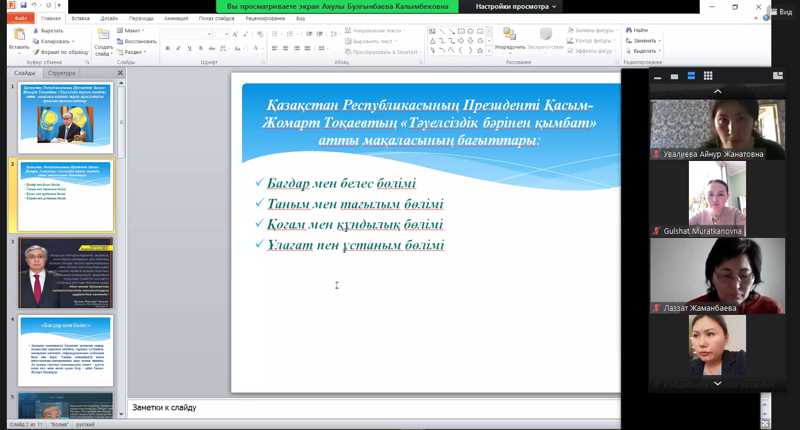The height and width of the screenshot is (430, 800).
Task: Switch Zoom panel to grid view icon
Action: tap(707, 76)
